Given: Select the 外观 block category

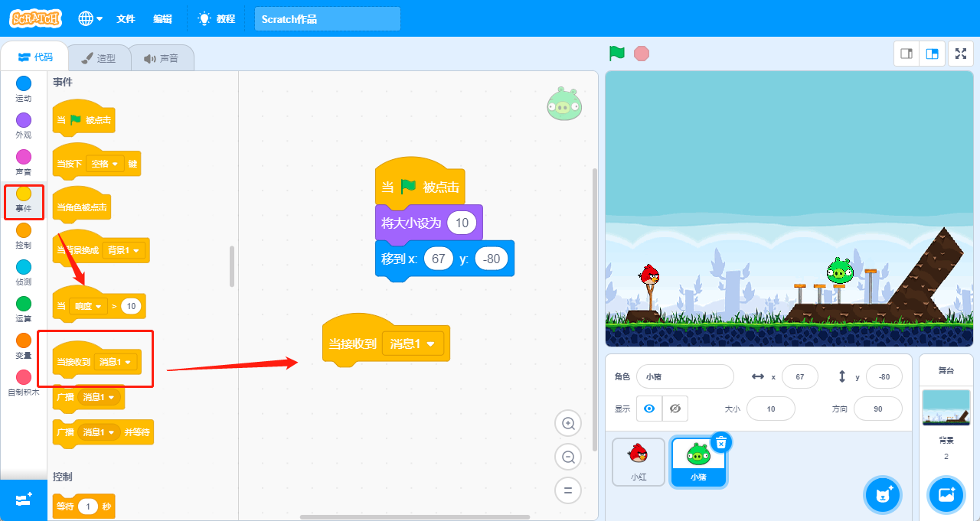Looking at the screenshot, I should pos(24,125).
